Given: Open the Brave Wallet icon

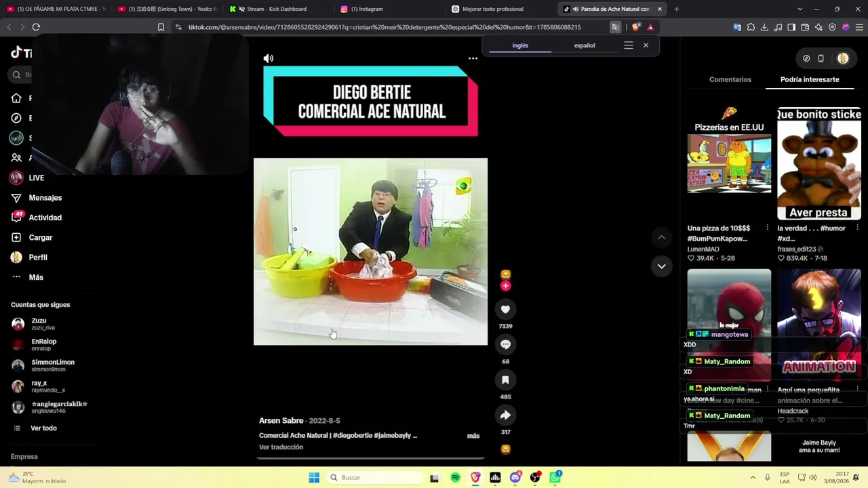Looking at the screenshot, I should coord(805,27).
